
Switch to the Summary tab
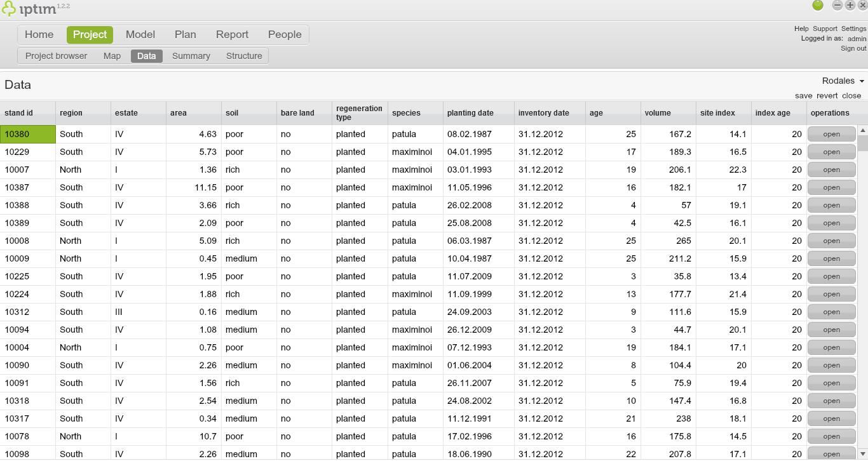click(191, 56)
